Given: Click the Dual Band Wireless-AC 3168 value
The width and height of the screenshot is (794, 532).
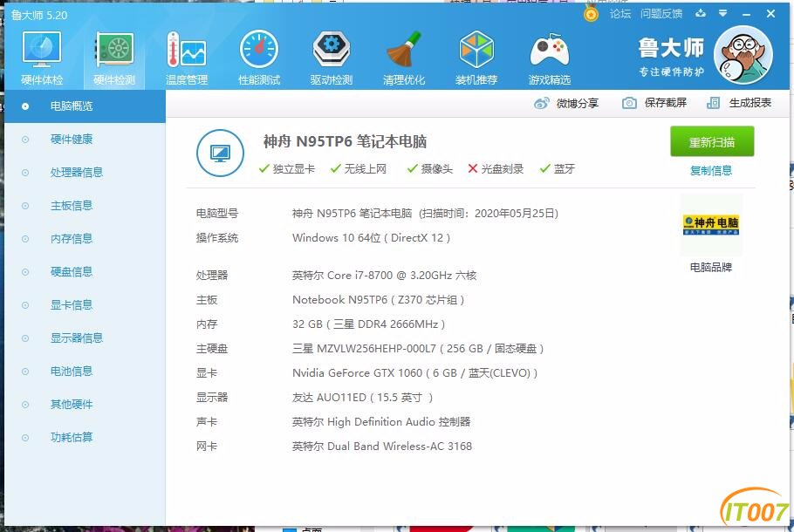Looking at the screenshot, I should coord(382,447).
